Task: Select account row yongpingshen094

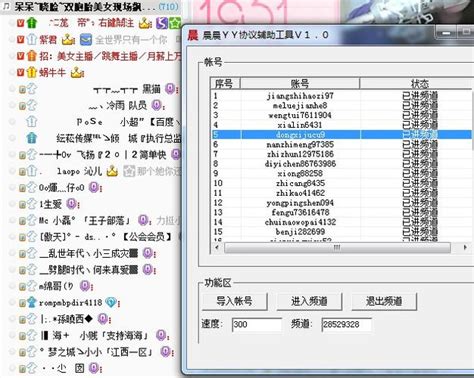Action: tap(341, 203)
